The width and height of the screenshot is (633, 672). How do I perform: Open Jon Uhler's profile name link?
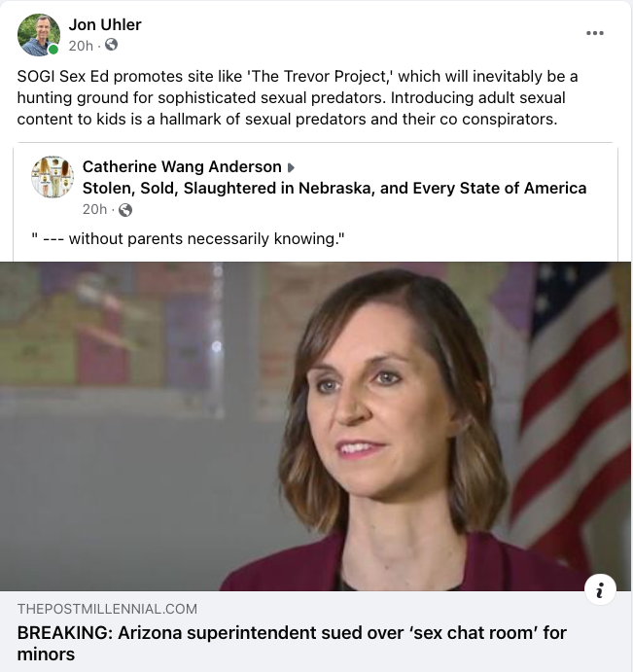pos(105,25)
